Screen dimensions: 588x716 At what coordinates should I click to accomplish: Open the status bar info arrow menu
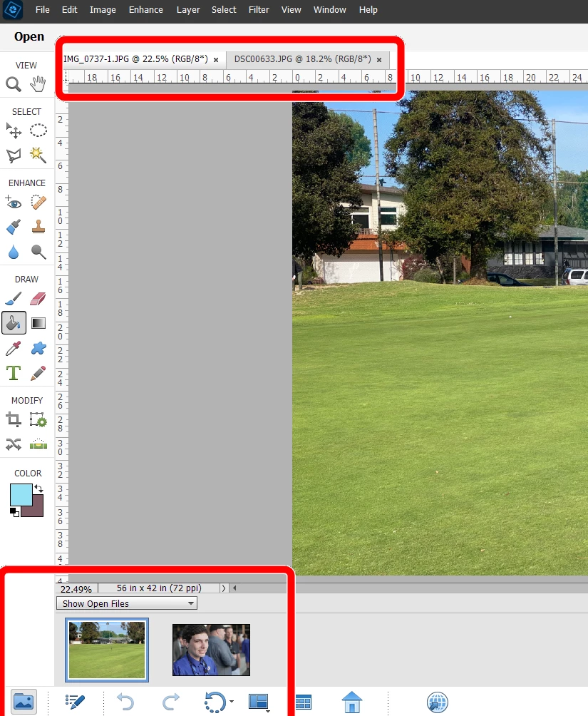pyautogui.click(x=224, y=588)
